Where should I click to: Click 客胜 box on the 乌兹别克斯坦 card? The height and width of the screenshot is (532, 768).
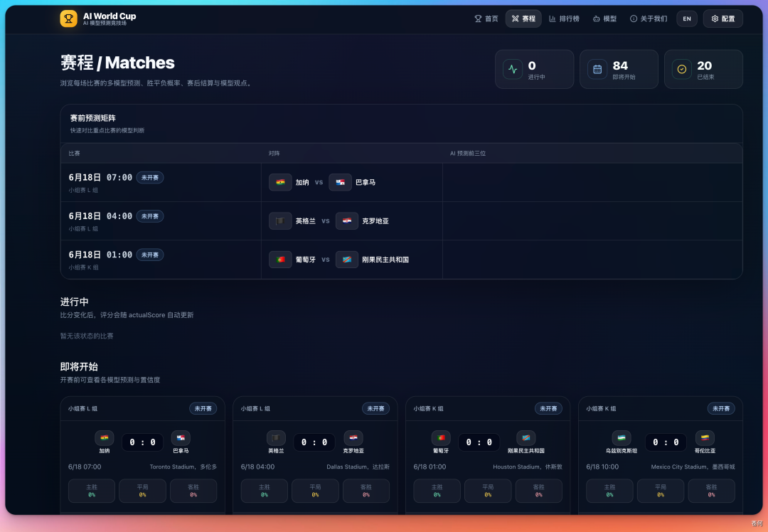[x=711, y=491]
